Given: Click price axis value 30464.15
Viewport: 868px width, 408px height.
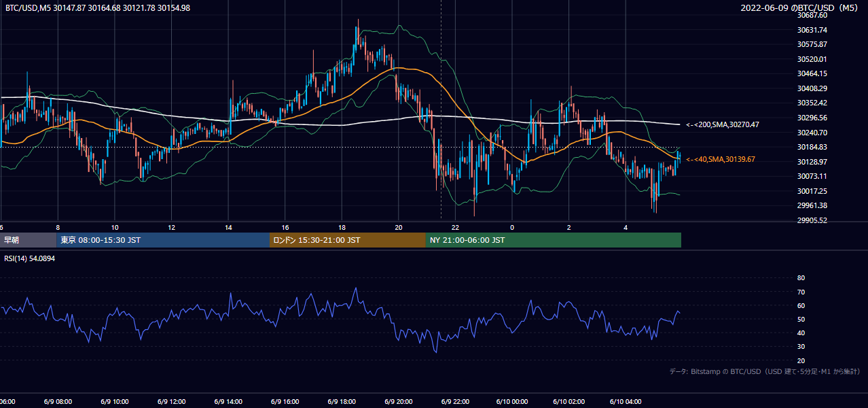Looking at the screenshot, I should (x=812, y=73).
